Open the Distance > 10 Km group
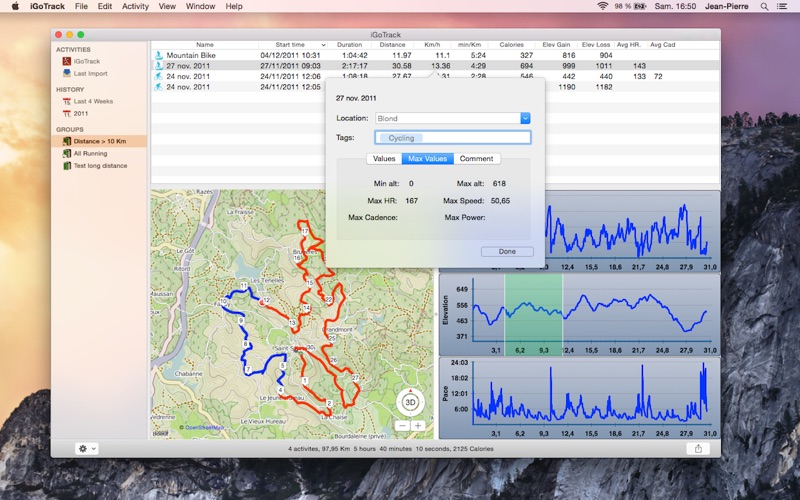This screenshot has height=500, width=800. pyautogui.click(x=98, y=141)
